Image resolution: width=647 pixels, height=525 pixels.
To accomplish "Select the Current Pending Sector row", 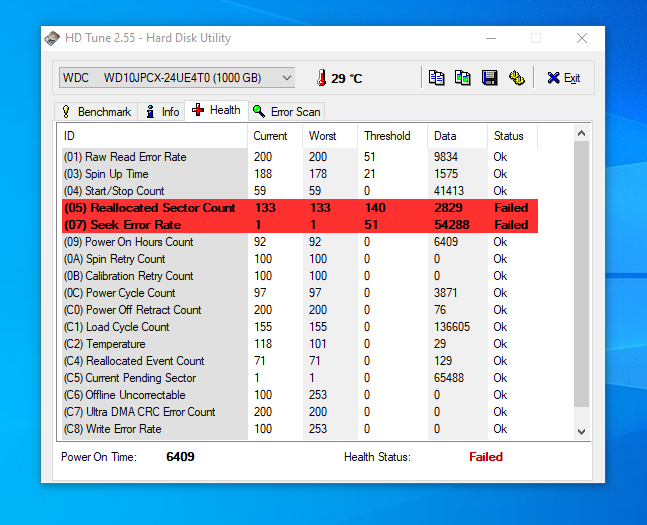I will tap(300, 378).
